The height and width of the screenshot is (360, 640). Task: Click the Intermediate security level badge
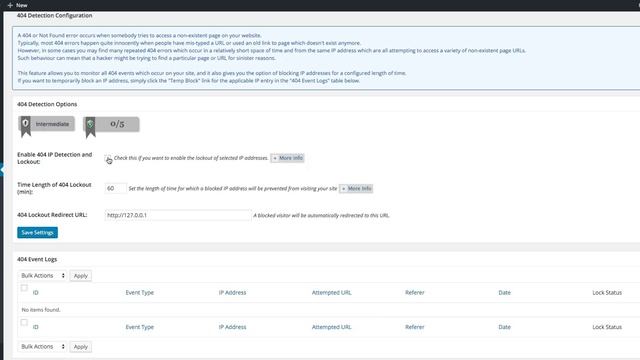click(47, 124)
